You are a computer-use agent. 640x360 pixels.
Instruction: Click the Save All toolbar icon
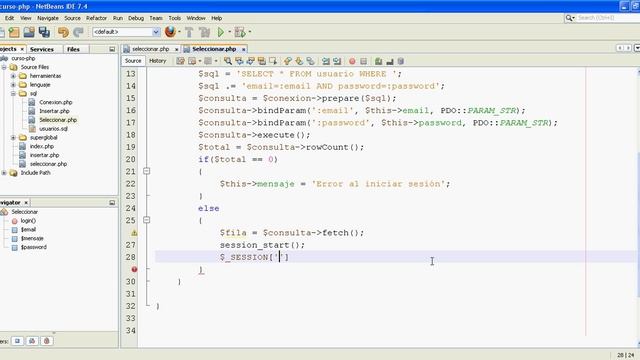(44, 32)
